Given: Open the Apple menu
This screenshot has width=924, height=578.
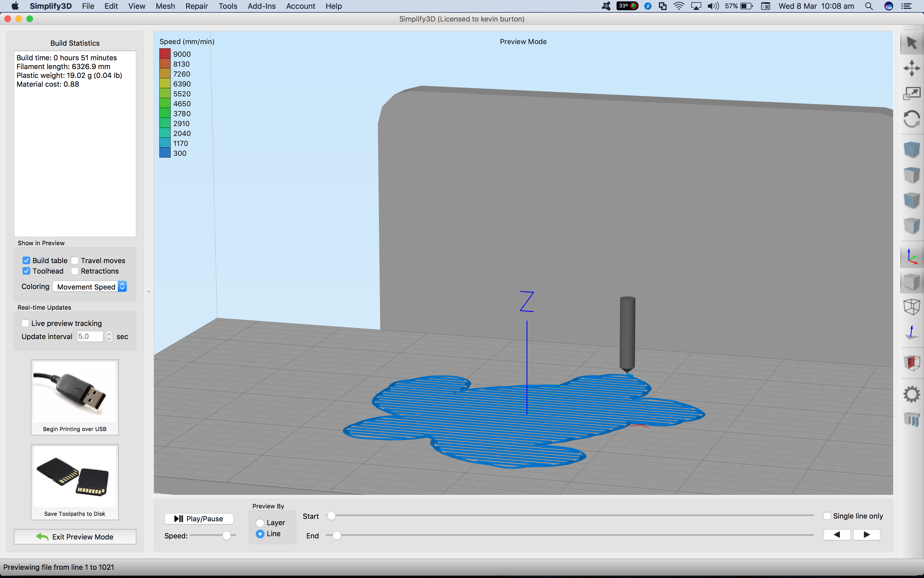Looking at the screenshot, I should point(15,6).
